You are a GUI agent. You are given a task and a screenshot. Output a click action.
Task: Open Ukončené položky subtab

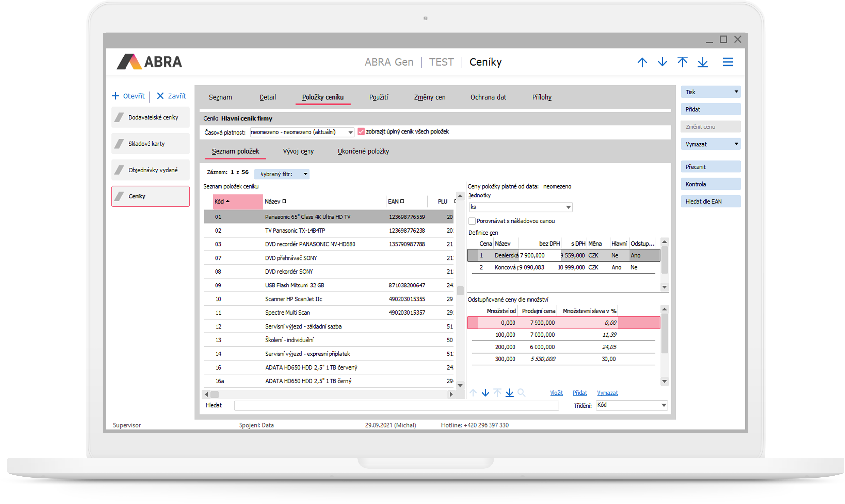click(x=363, y=151)
